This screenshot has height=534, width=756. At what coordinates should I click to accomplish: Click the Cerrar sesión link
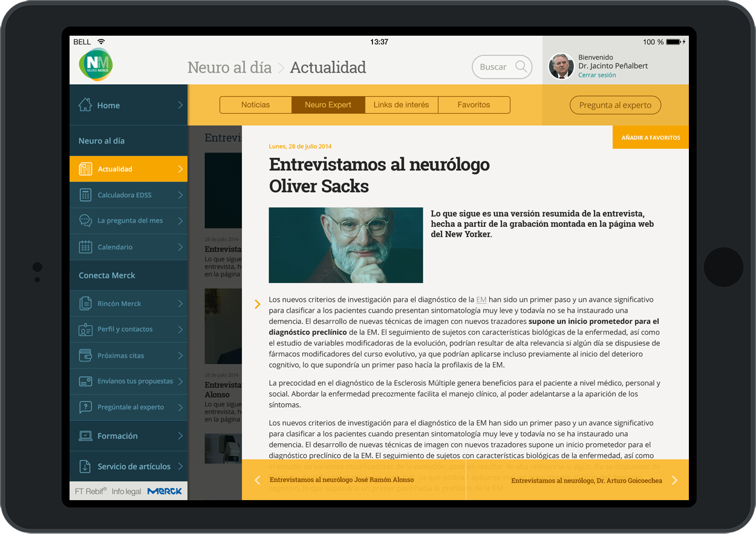597,75
